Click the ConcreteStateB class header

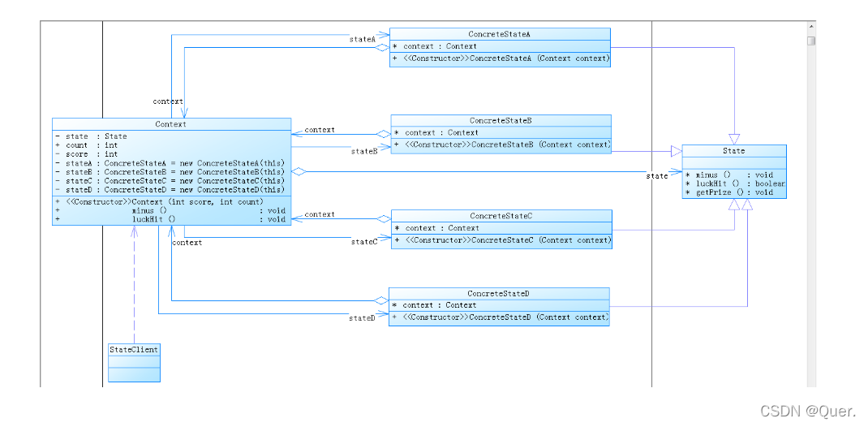pyautogui.click(x=501, y=121)
